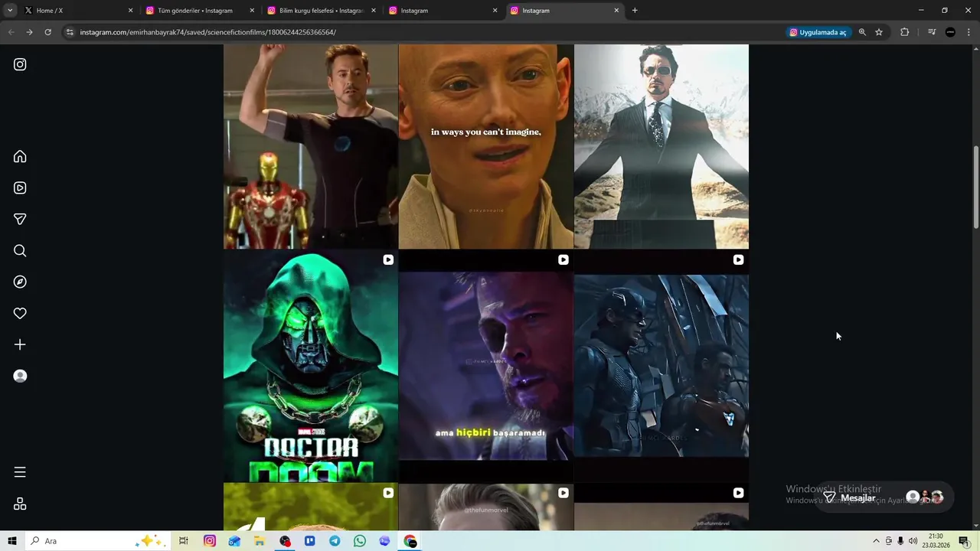Open Explore compass icon

coord(20,282)
